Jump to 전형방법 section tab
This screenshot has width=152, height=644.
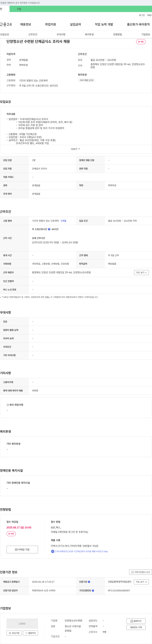pos(117,35)
